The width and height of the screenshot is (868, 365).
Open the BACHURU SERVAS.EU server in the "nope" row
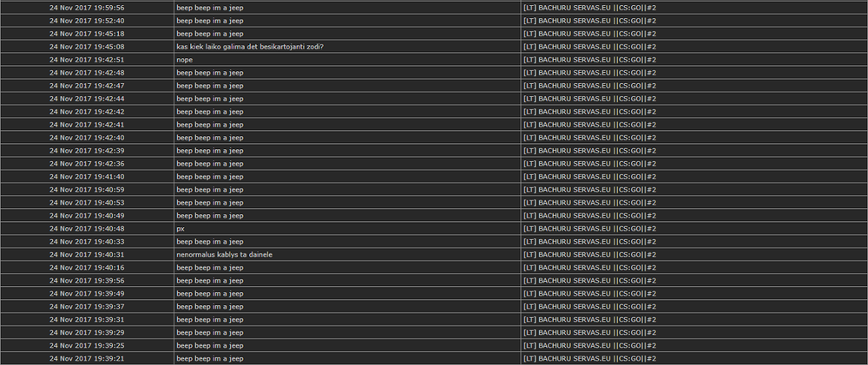[x=590, y=60]
